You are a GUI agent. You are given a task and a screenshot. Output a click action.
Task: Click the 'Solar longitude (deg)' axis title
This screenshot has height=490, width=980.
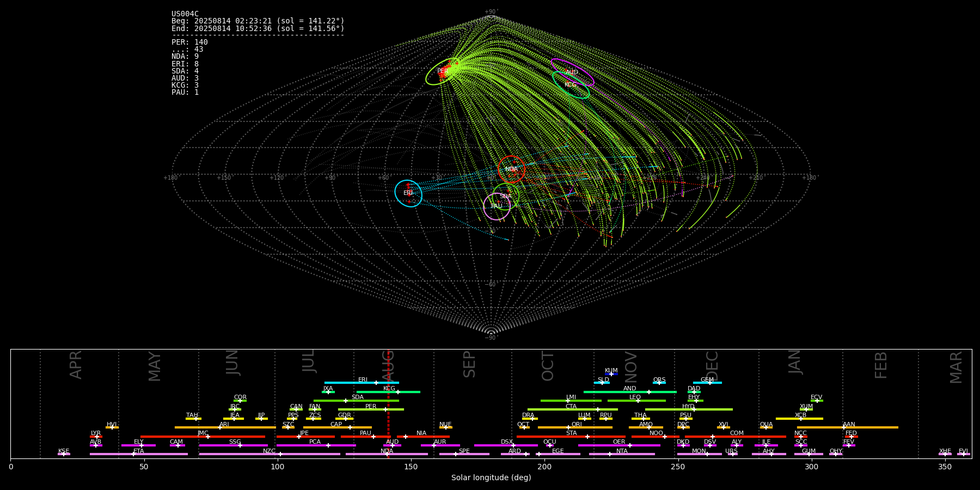[x=491, y=478]
